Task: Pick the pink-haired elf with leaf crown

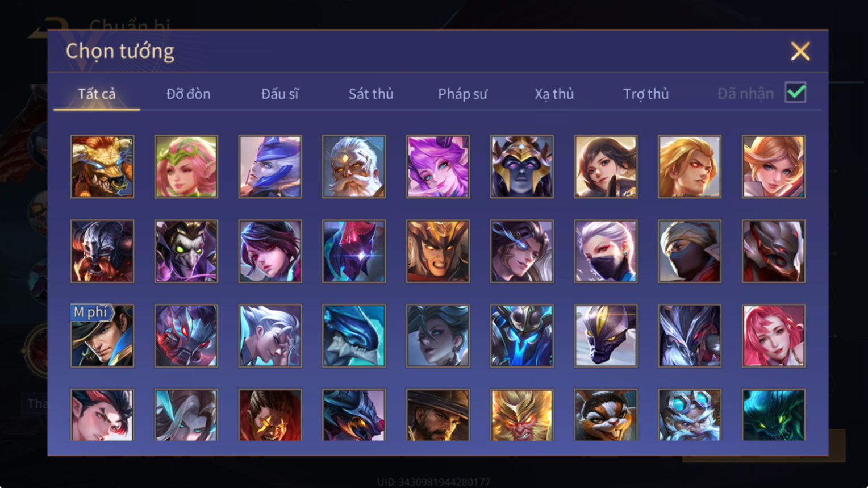Action: coord(186,166)
